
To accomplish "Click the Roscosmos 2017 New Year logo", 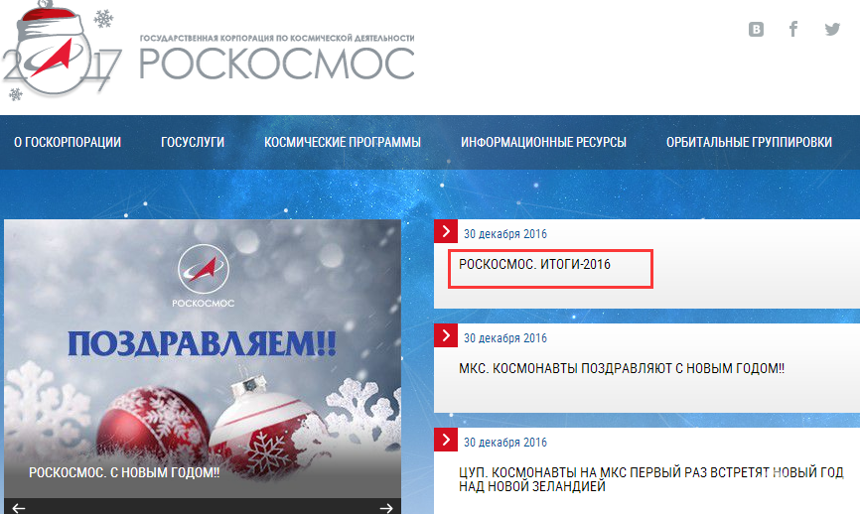I will [x=60, y=52].
